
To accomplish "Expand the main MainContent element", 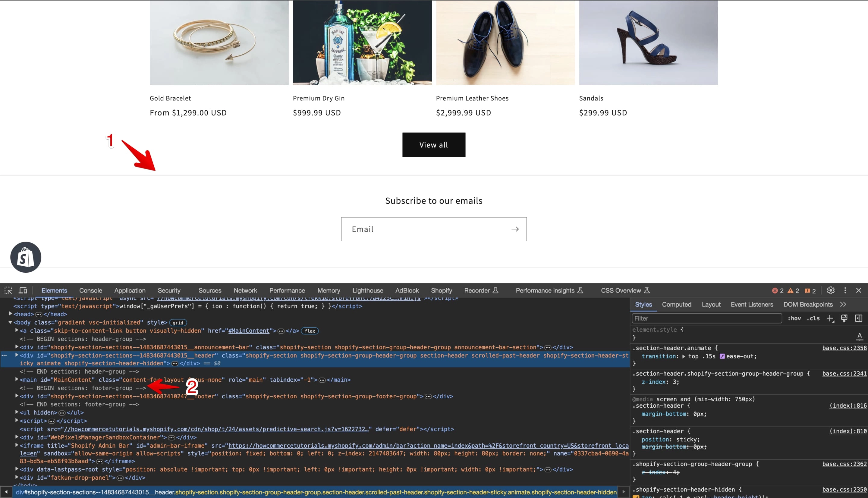I will 17,379.
